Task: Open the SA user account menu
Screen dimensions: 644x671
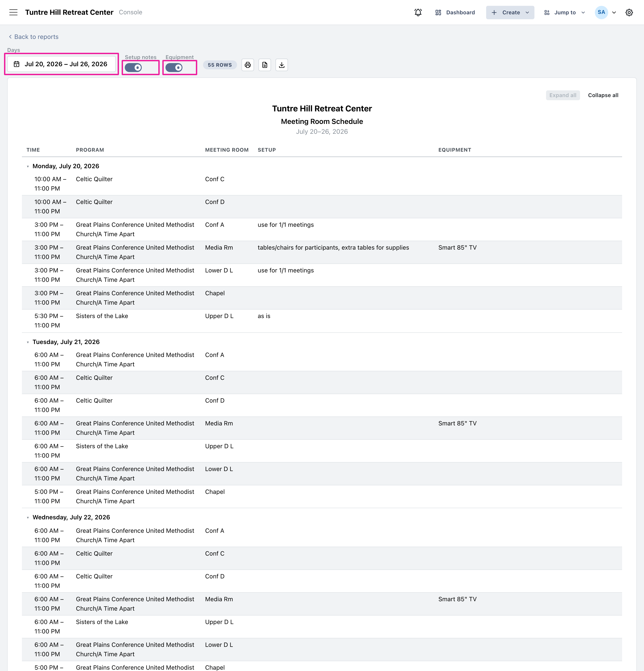Action: [606, 12]
